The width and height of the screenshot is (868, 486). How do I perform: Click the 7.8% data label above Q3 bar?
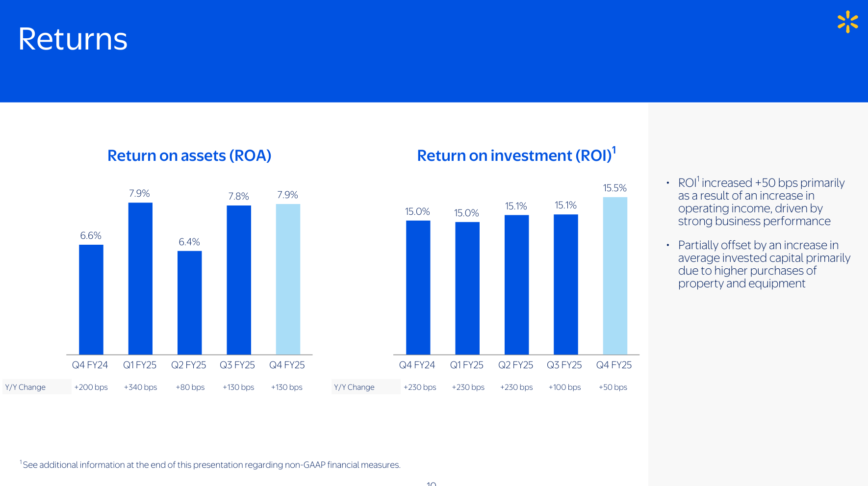pos(238,196)
